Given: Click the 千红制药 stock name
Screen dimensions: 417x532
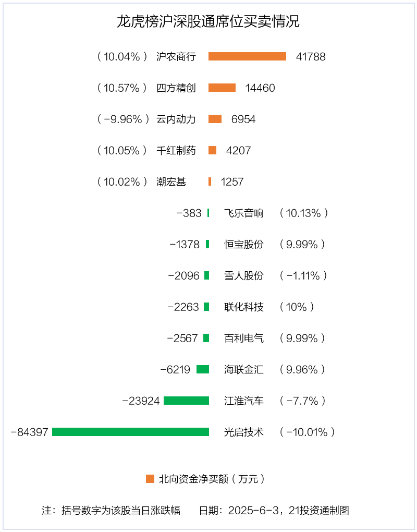Looking at the screenshot, I should click(x=176, y=150).
